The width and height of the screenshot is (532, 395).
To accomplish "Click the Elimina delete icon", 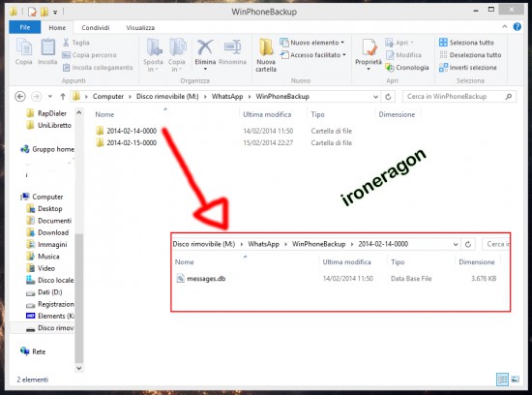I will [x=205, y=47].
